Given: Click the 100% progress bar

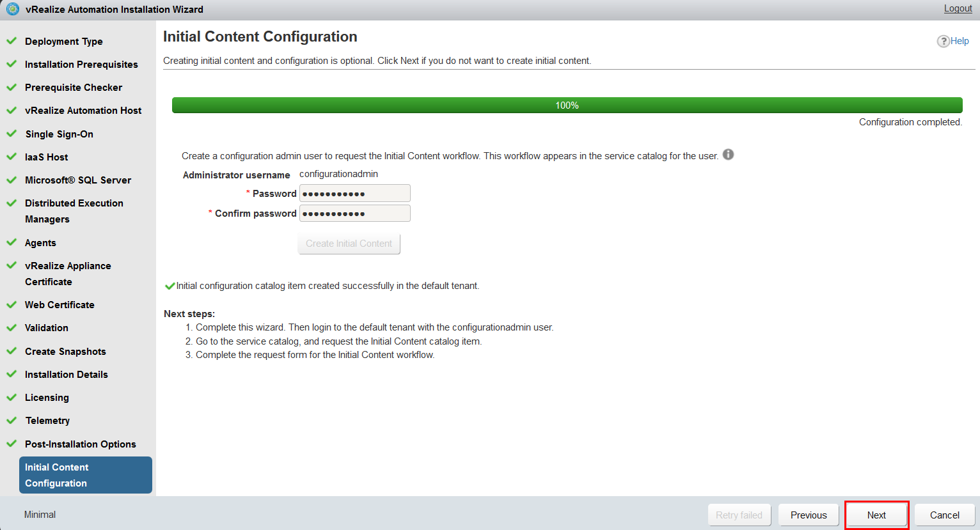Looking at the screenshot, I should [x=567, y=105].
